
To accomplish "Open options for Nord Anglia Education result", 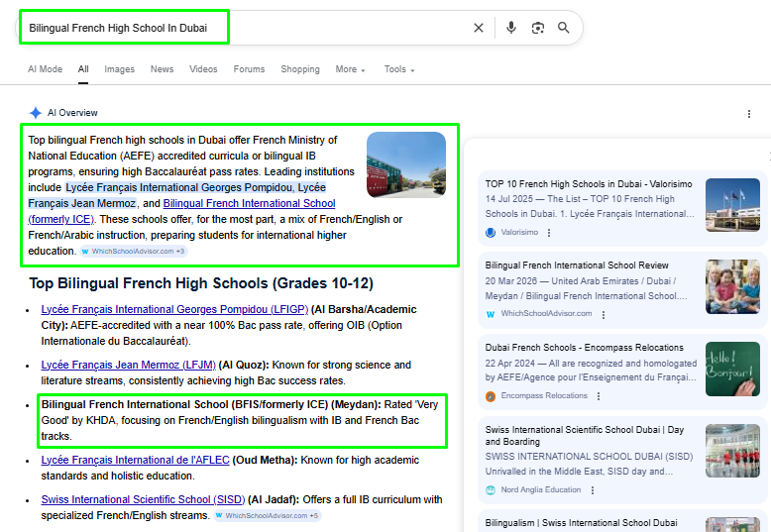I will tap(593, 490).
